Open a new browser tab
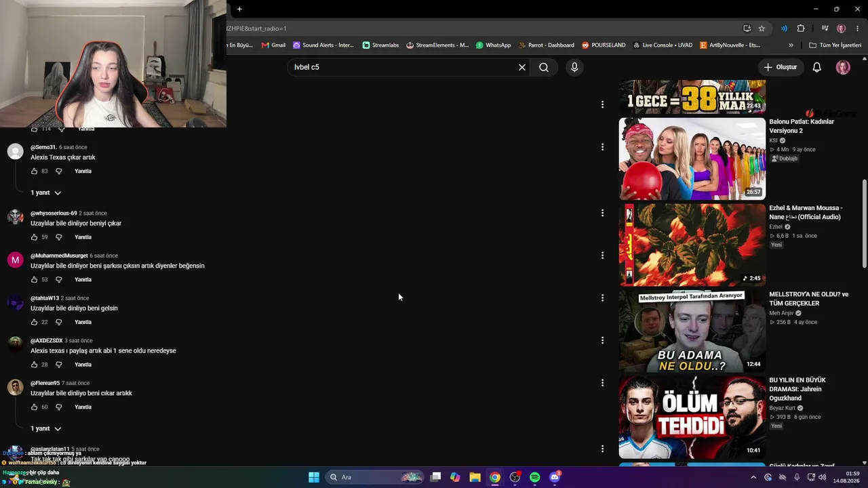The image size is (868, 488). click(239, 9)
